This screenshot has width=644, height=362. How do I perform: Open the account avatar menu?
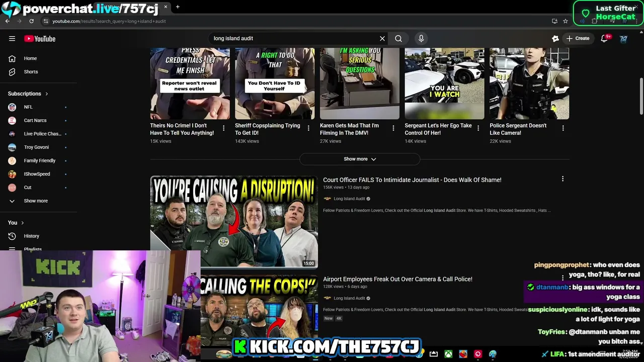coord(624,39)
